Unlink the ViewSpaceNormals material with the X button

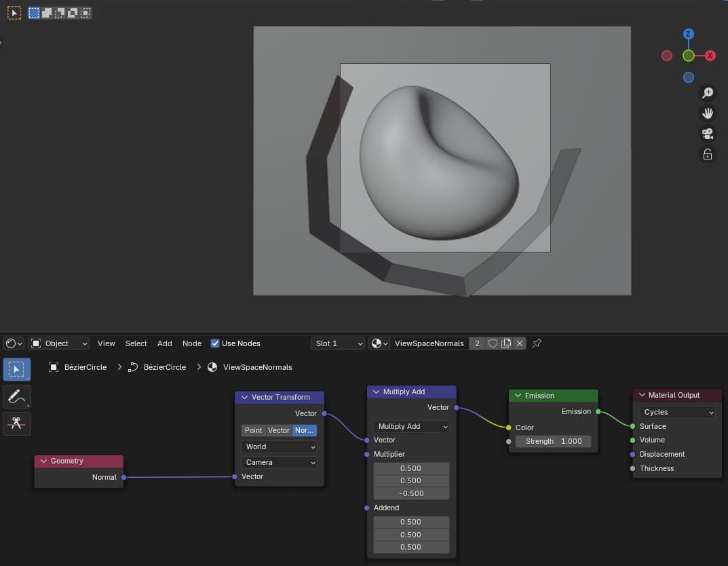point(519,343)
